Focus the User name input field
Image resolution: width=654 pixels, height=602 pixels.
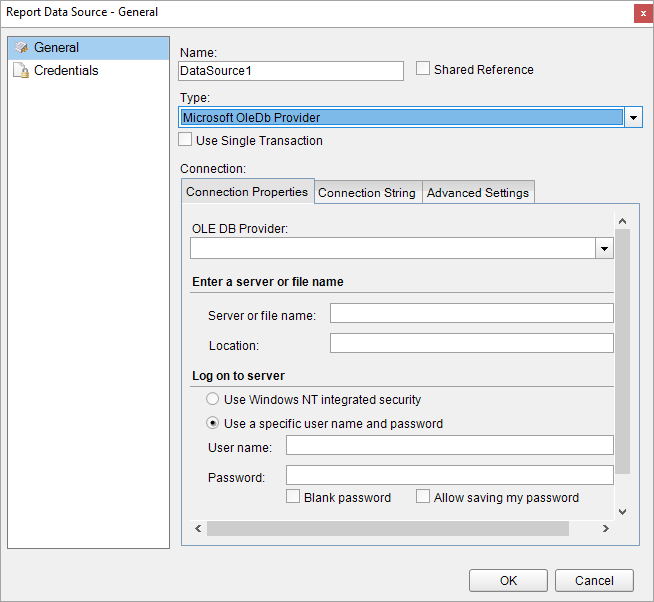click(x=450, y=445)
